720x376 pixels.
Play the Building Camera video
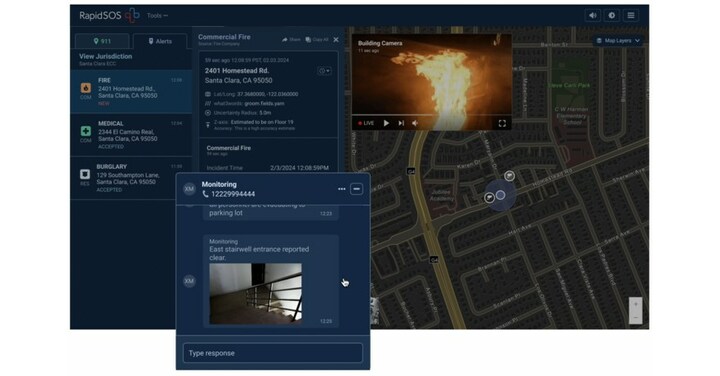pyautogui.click(x=386, y=123)
